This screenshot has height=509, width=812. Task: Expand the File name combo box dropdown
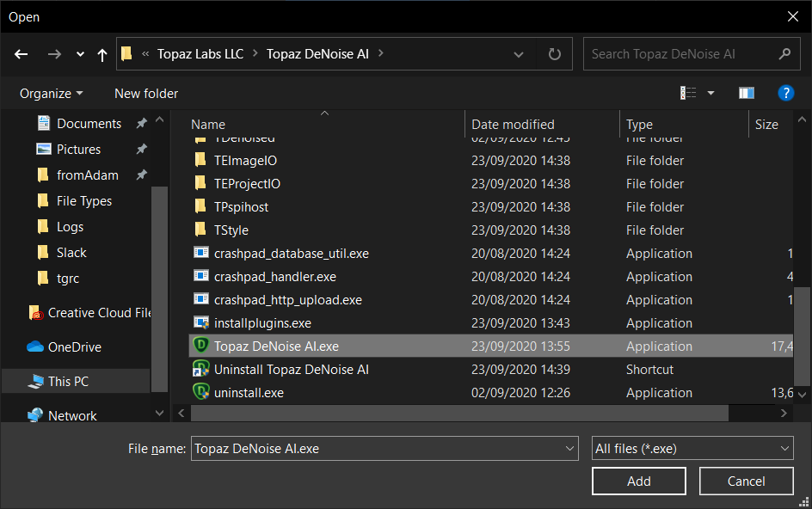[x=570, y=448]
